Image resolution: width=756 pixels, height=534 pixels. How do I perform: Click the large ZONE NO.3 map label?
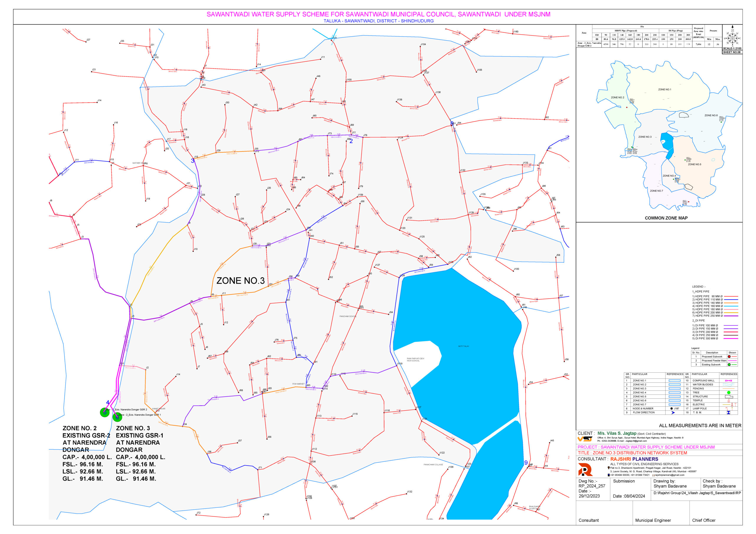(x=240, y=281)
